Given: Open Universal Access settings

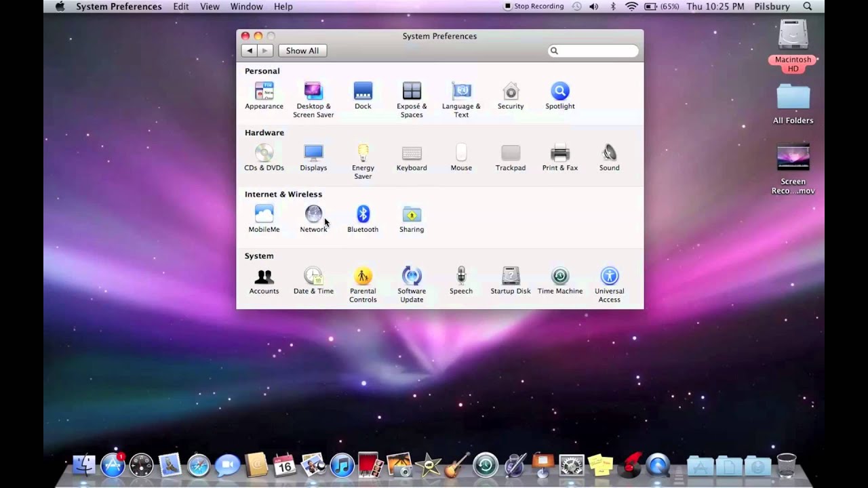Looking at the screenshot, I should point(610,285).
